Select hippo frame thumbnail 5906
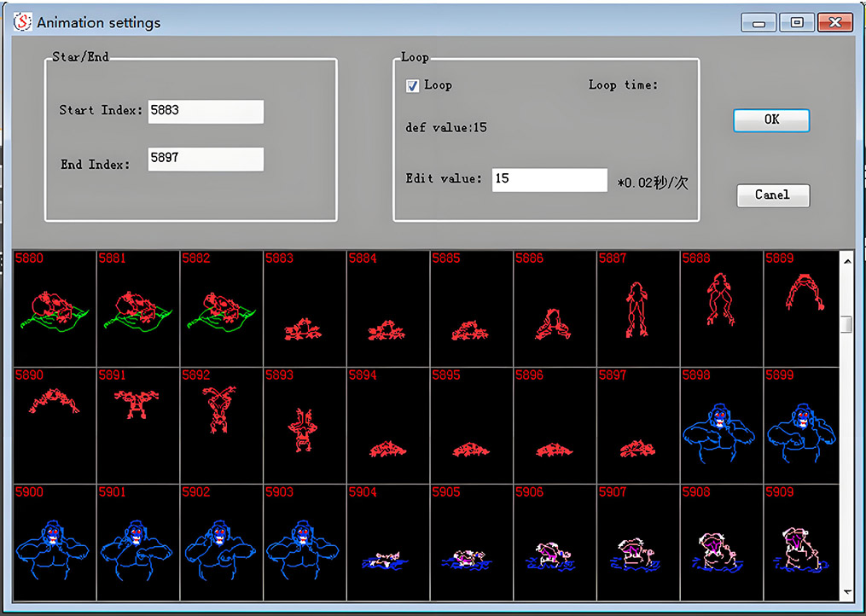The width and height of the screenshot is (866, 616). tap(555, 542)
